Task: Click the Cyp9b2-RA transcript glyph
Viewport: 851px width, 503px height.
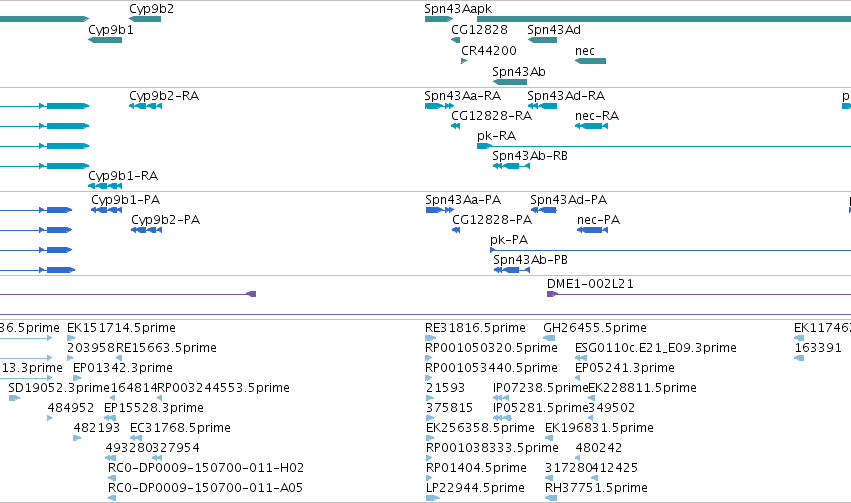Action: [x=145, y=106]
